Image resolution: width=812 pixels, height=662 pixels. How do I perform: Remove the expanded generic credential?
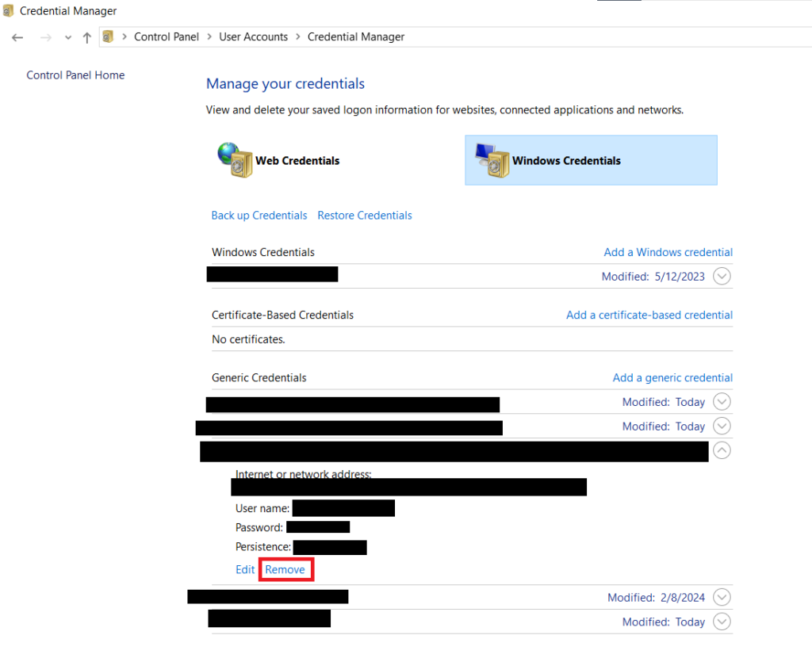click(x=285, y=569)
